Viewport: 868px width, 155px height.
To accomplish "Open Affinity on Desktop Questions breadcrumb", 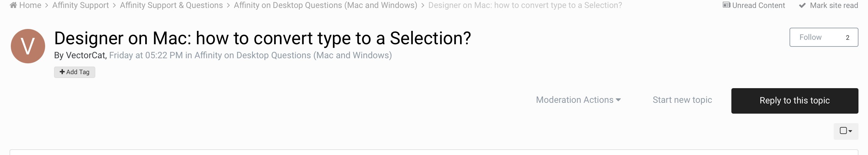I will pyautogui.click(x=325, y=5).
